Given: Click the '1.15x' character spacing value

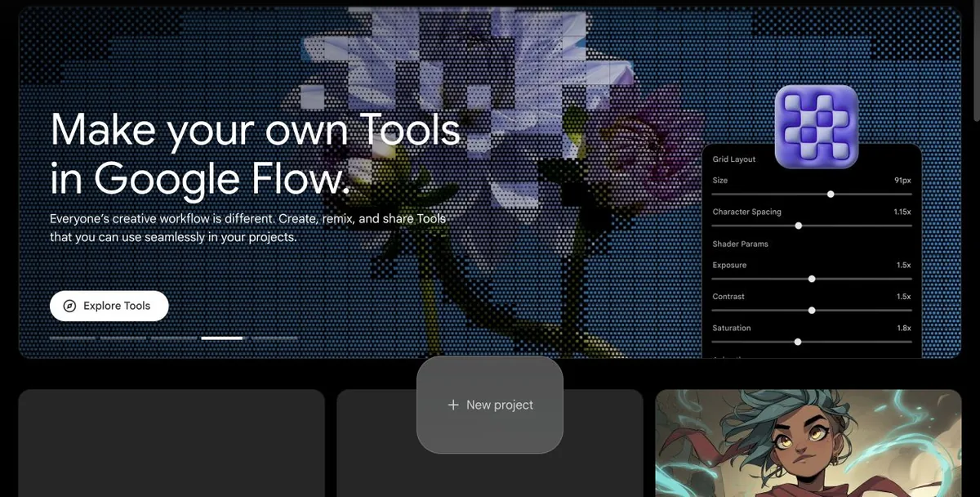Looking at the screenshot, I should (x=902, y=212).
